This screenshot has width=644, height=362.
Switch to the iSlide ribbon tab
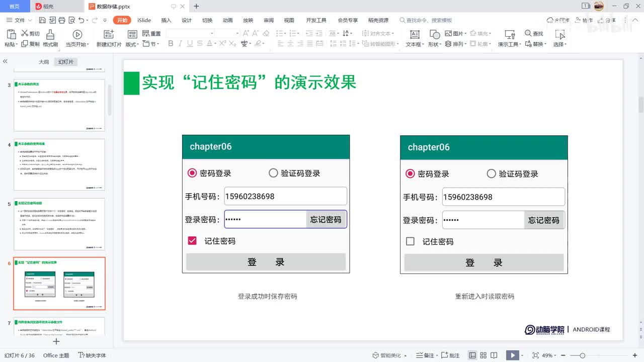click(144, 20)
